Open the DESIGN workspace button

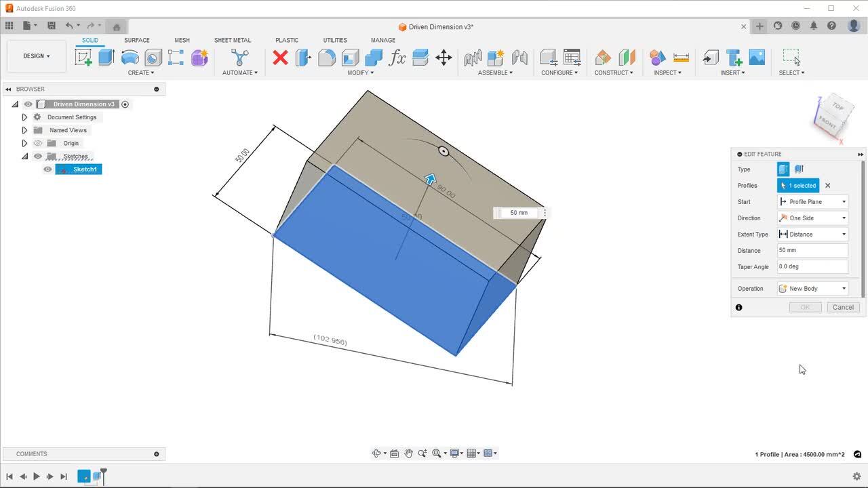pyautogui.click(x=37, y=56)
